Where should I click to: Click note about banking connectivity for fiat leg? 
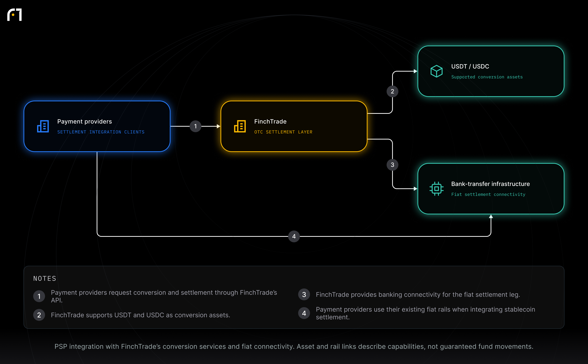tap(418, 295)
